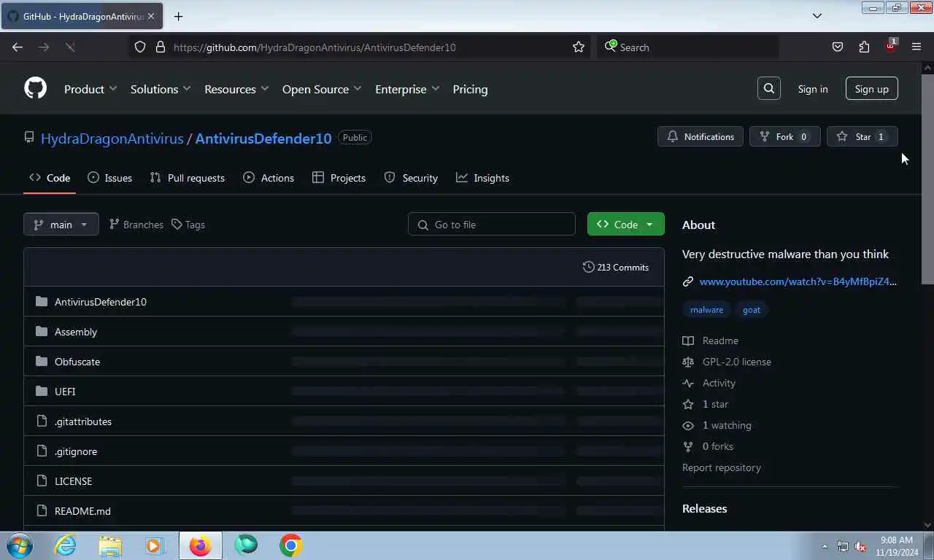Open the main branch dropdown

[x=61, y=224]
